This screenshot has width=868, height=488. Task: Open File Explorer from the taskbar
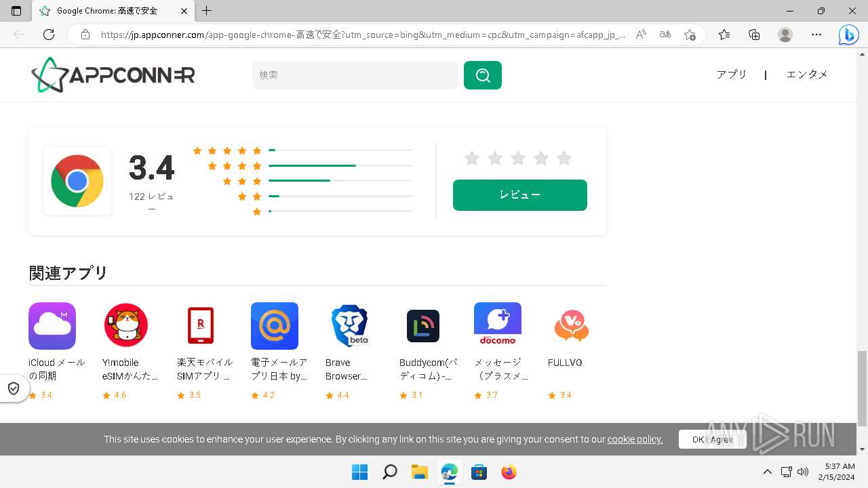(x=419, y=472)
